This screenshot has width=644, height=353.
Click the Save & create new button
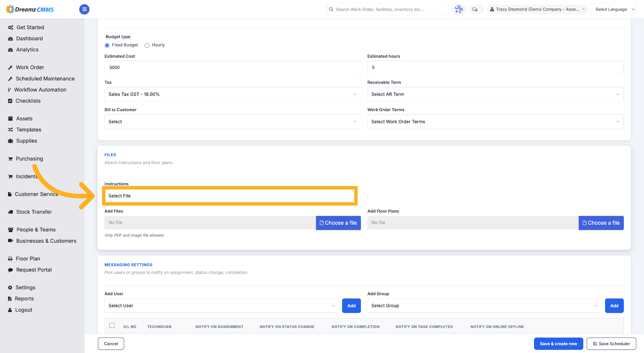coord(558,344)
